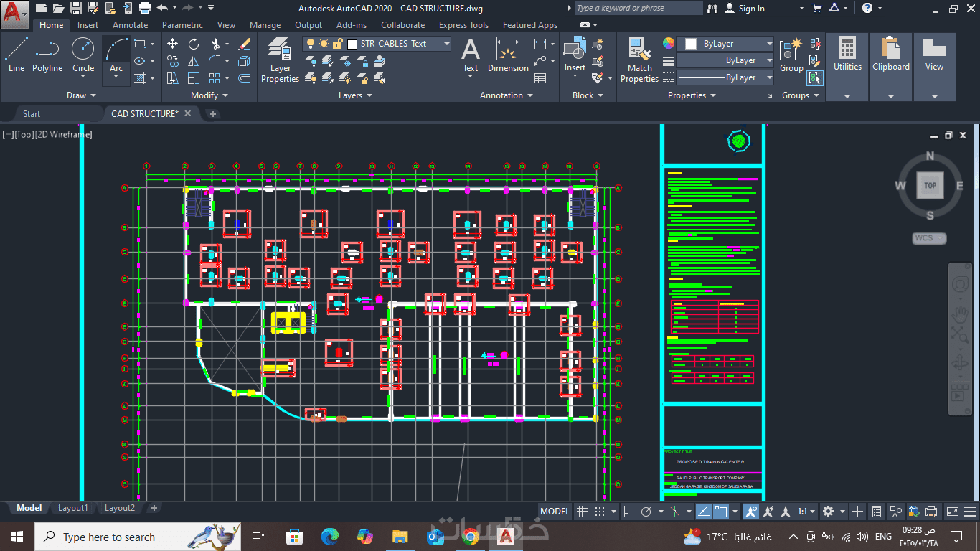
Task: Toggle drawing grid display in status bar
Action: click(583, 512)
